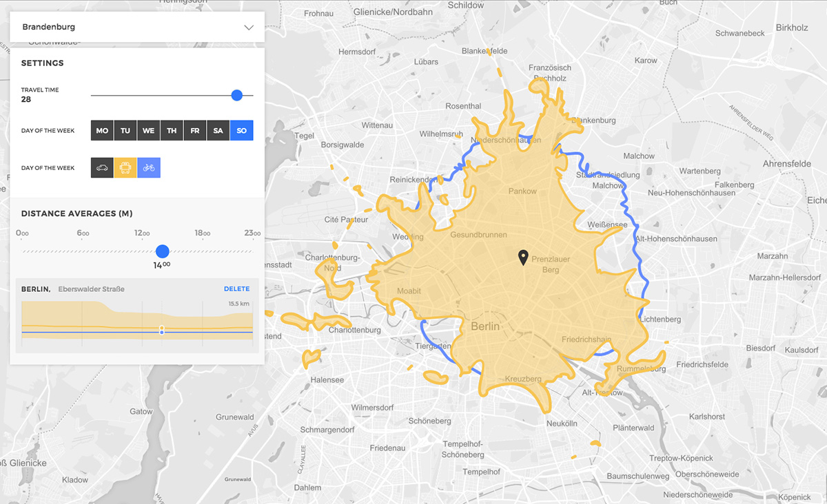The image size is (827, 504).
Task: Select the bicycle travel mode icon
Action: click(x=149, y=167)
